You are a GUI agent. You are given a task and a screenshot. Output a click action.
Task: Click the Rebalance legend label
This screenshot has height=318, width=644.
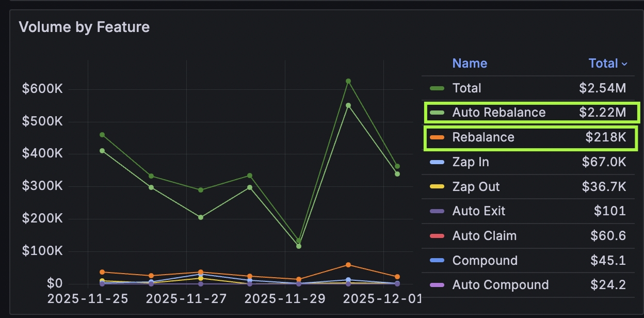[484, 137]
